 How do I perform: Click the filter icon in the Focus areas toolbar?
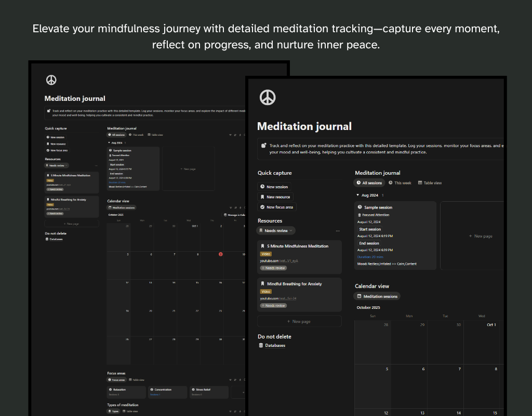coord(230,380)
